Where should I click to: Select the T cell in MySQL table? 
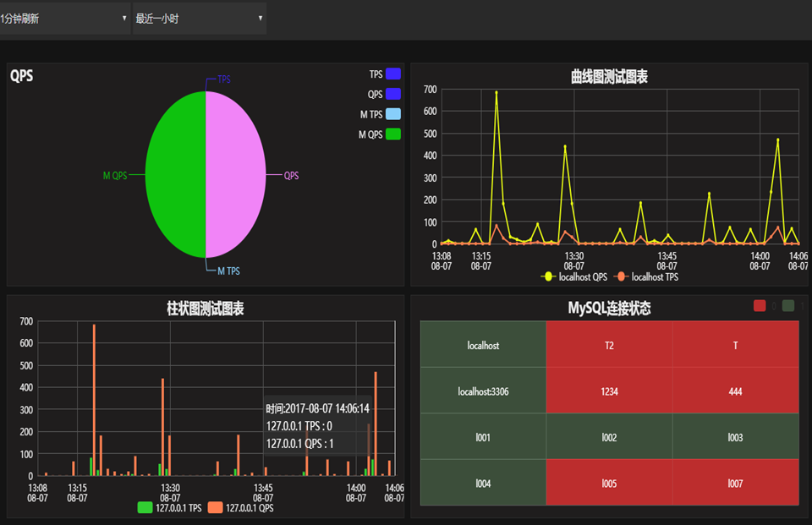(x=736, y=344)
